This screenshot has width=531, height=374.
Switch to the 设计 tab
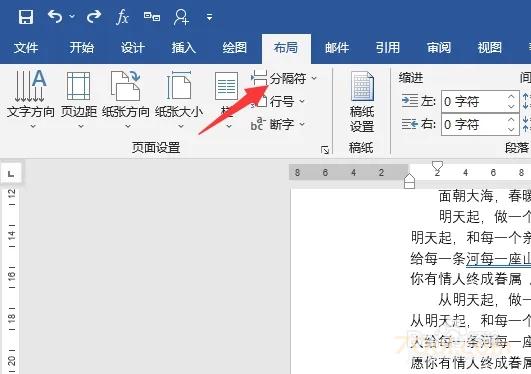click(133, 47)
